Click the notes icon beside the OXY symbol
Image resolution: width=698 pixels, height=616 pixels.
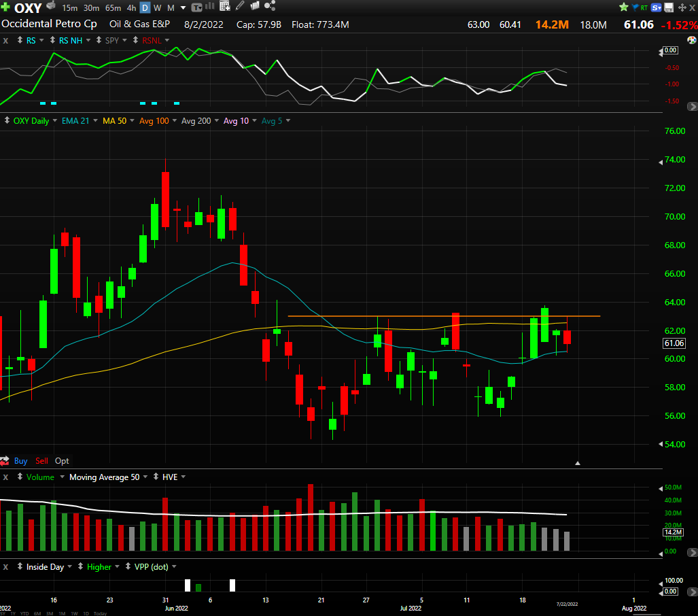51,5
